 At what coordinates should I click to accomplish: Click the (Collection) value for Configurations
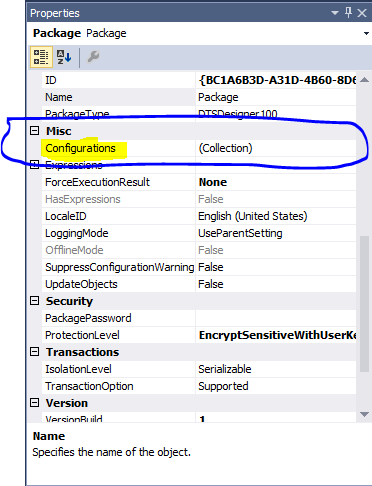pos(225,148)
